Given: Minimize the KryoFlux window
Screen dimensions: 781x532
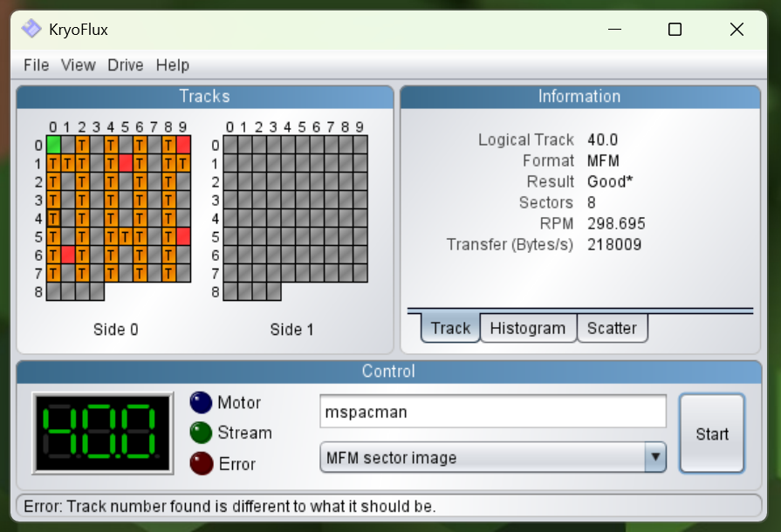Looking at the screenshot, I should 615,30.
